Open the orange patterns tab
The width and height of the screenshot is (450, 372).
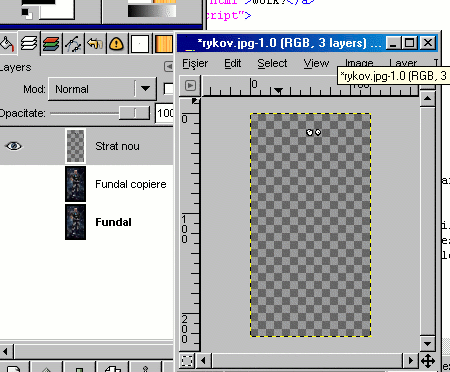point(164,44)
